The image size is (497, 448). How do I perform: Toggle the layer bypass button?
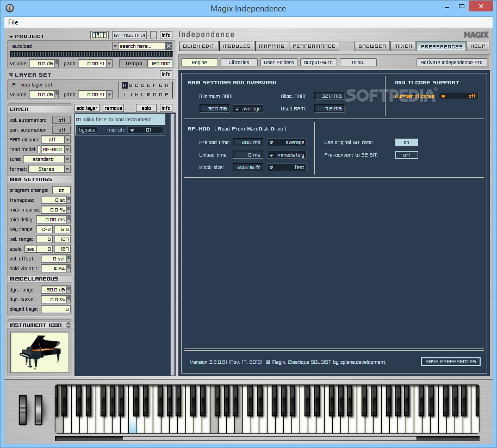[87, 130]
